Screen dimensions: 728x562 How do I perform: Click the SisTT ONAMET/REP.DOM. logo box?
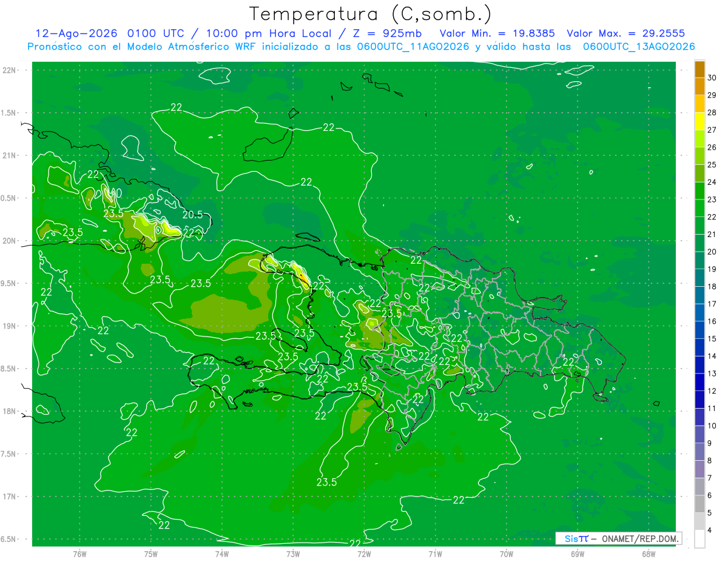coord(618,538)
